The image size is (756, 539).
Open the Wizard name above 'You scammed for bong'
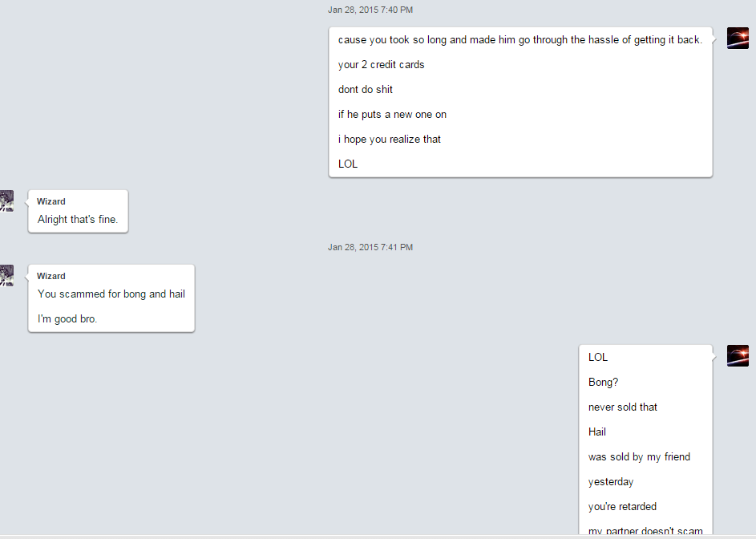tap(51, 276)
